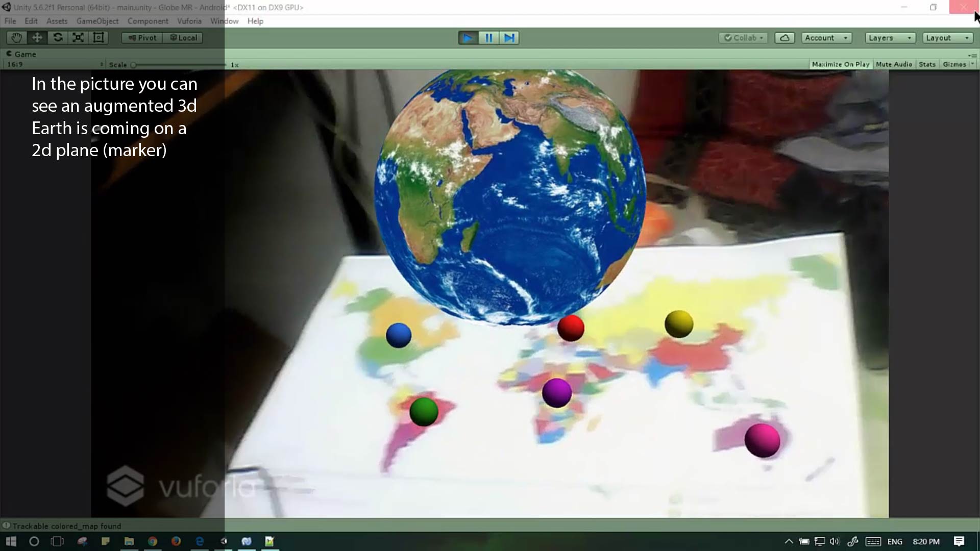
Task: Select the Hand tool
Action: pos(16,38)
